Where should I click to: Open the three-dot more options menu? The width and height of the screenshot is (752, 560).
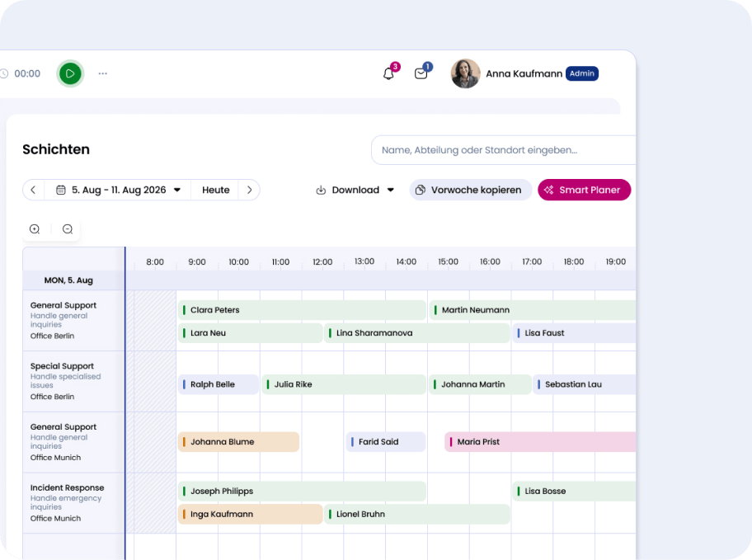pos(103,73)
